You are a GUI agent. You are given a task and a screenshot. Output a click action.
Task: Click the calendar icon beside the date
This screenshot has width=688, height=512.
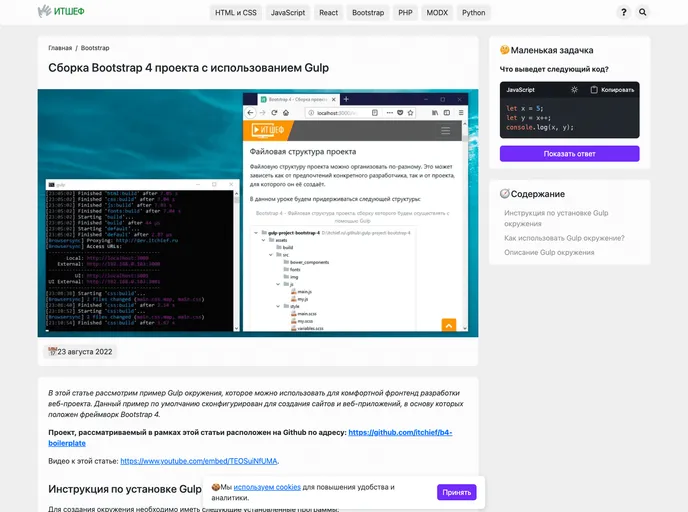tap(52, 351)
